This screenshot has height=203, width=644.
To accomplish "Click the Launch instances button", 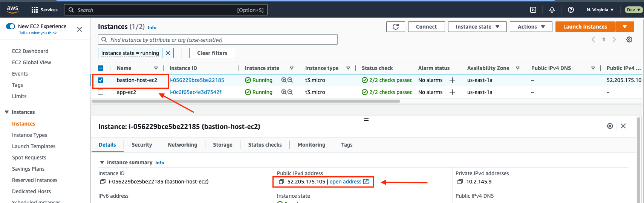I will [x=585, y=27].
